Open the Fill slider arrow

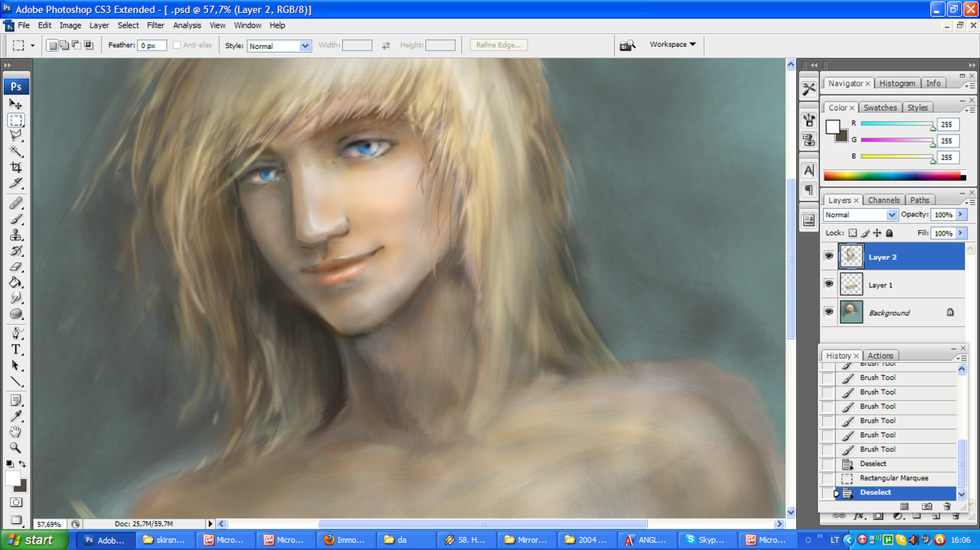[x=962, y=233]
